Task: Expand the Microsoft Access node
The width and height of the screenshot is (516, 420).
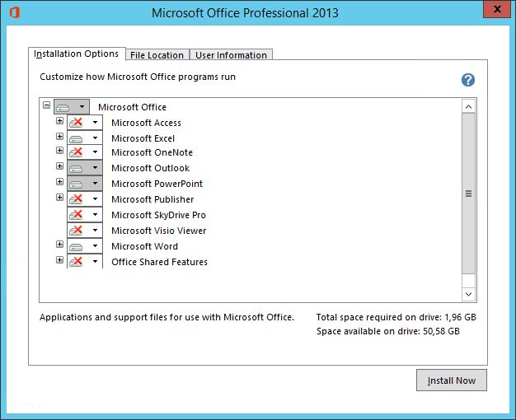Action: point(59,121)
